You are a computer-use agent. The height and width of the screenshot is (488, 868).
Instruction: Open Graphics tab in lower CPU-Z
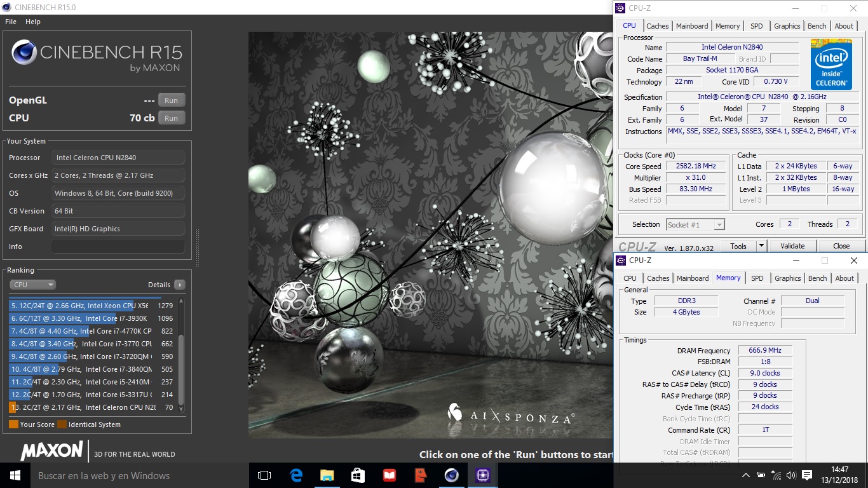787,278
